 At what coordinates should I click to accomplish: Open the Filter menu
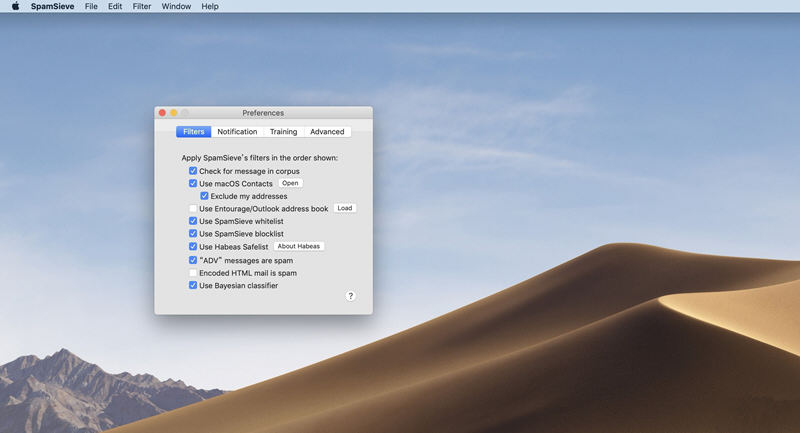pos(142,6)
